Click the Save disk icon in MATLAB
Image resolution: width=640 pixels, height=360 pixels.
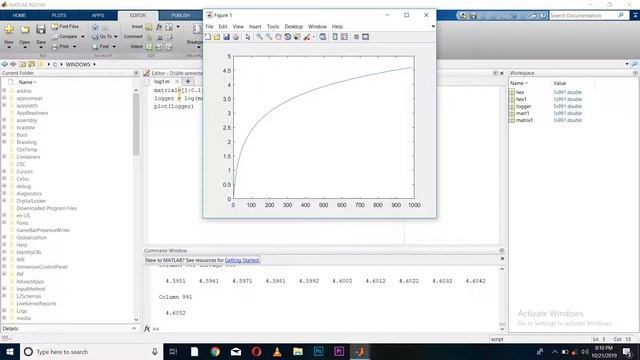(40, 29)
